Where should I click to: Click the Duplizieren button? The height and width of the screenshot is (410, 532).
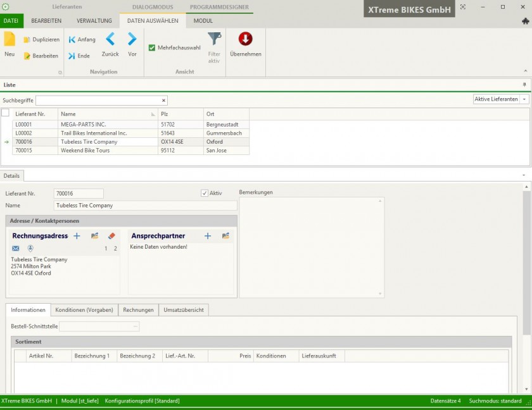pyautogui.click(x=42, y=39)
